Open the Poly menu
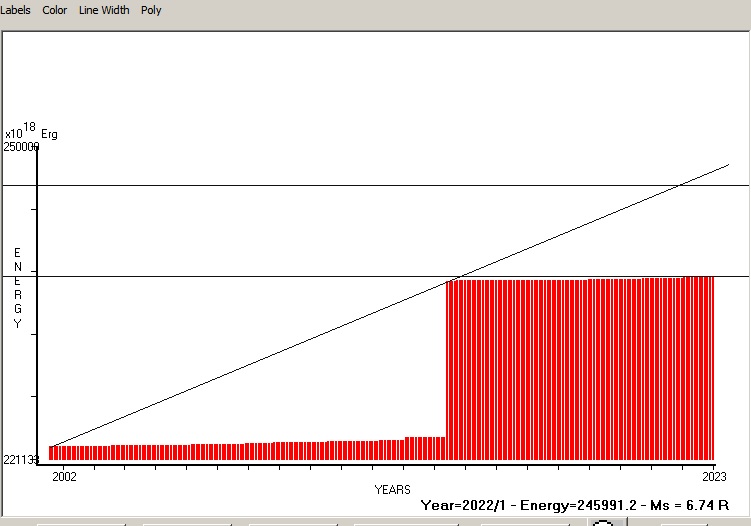This screenshot has width=751, height=526. coord(151,10)
